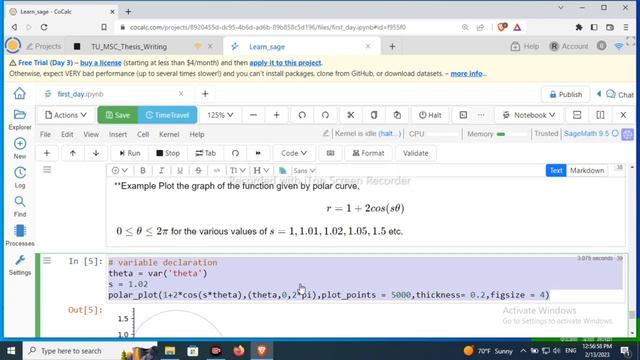Viewport: 640px width, 360px height.
Task: Open keyboard command palette icon
Action: pos(331,153)
